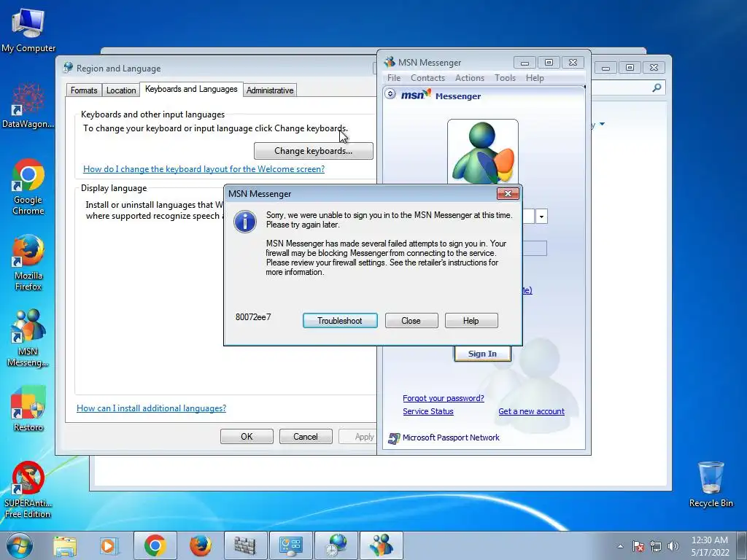This screenshot has width=747, height=560.
Task: Switch to the Administrative tab
Action: pos(270,90)
